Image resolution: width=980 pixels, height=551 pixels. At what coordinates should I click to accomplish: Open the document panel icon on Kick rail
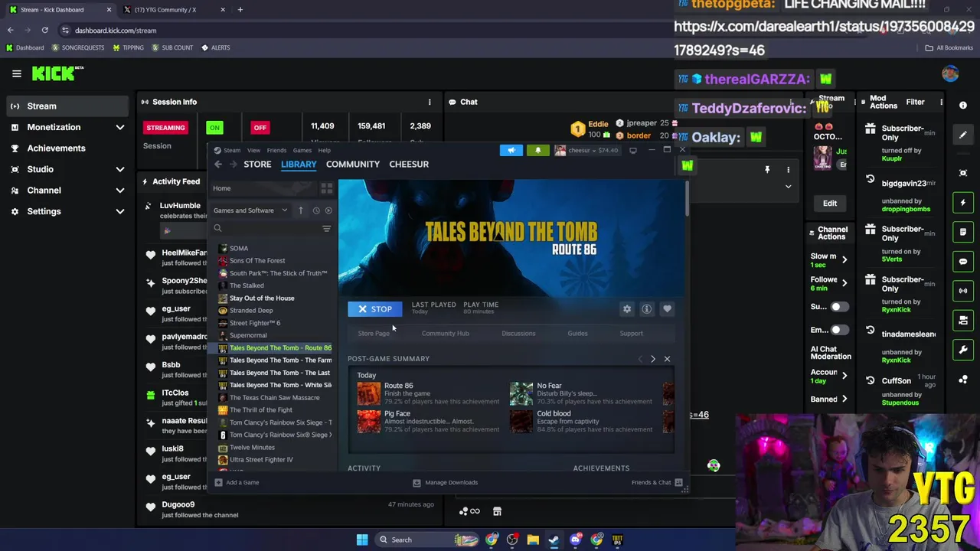963,232
